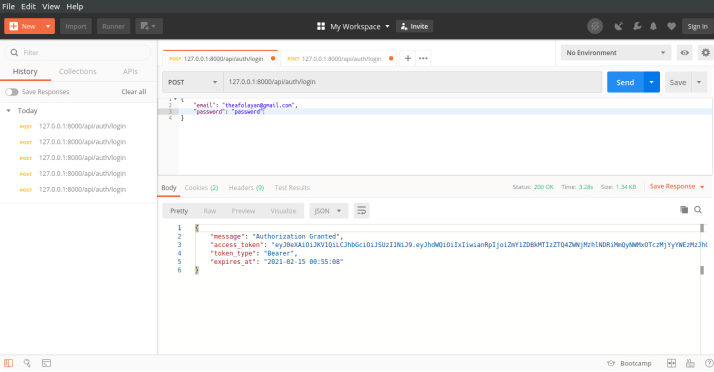Image resolution: width=714 pixels, height=372 pixels.
Task: Open Manage Environments gear icon
Action: click(x=705, y=53)
